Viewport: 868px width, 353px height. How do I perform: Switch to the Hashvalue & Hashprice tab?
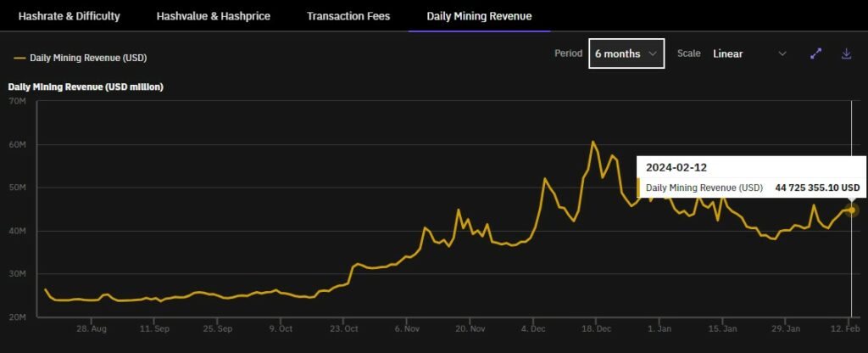(x=213, y=16)
